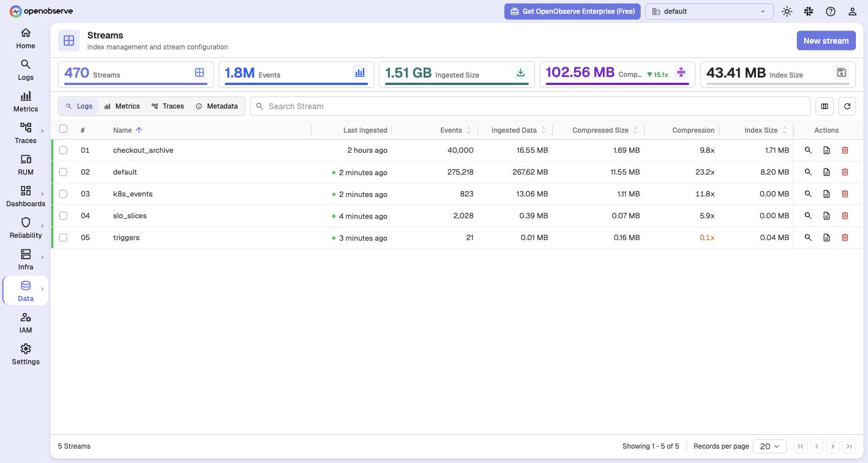Open the Slack community icon
The image size is (868, 463).
click(x=809, y=11)
